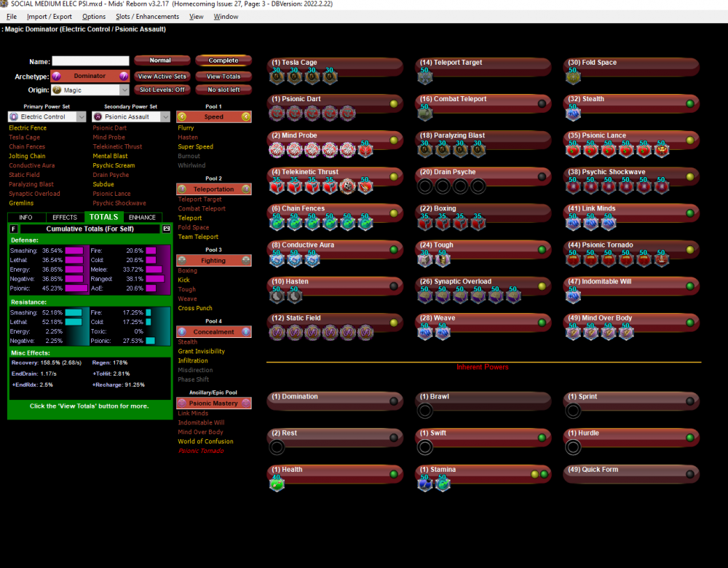Screen dimensions: 728x568
Task: Click the Combat Teleport enhancement slot icon
Action: click(425, 113)
